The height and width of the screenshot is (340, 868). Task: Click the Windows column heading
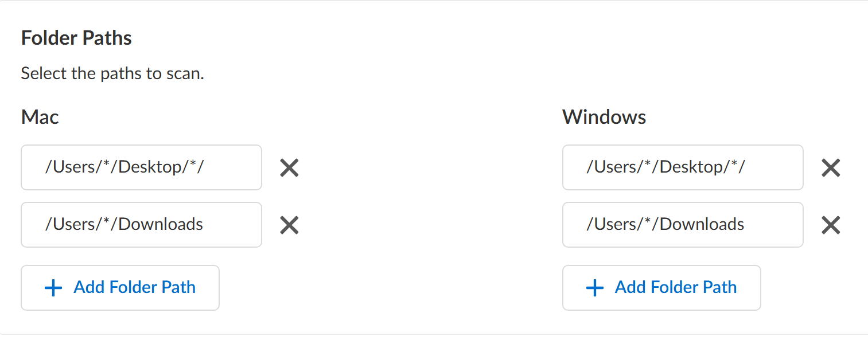pyautogui.click(x=604, y=117)
